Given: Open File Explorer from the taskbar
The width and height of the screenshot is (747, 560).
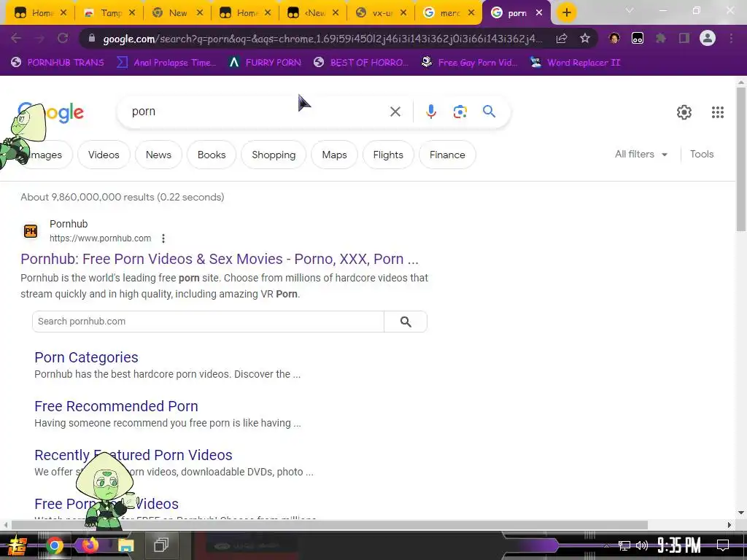Looking at the screenshot, I should (x=125, y=545).
